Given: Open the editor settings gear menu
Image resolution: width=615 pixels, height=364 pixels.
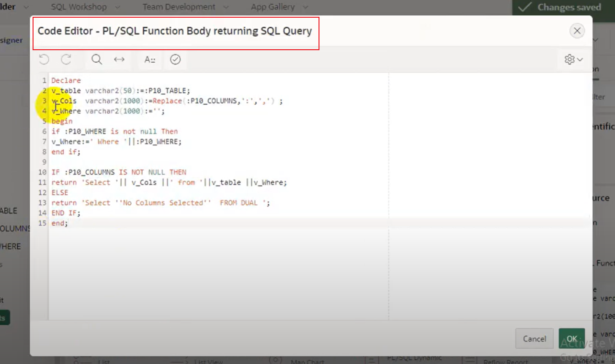Looking at the screenshot, I should pos(573,59).
